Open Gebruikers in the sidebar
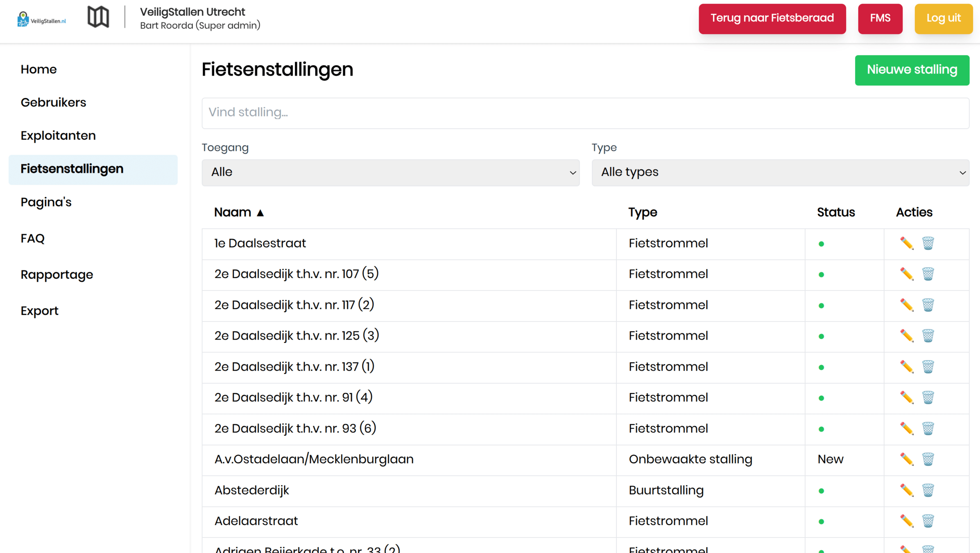The height and width of the screenshot is (553, 980). click(x=53, y=102)
